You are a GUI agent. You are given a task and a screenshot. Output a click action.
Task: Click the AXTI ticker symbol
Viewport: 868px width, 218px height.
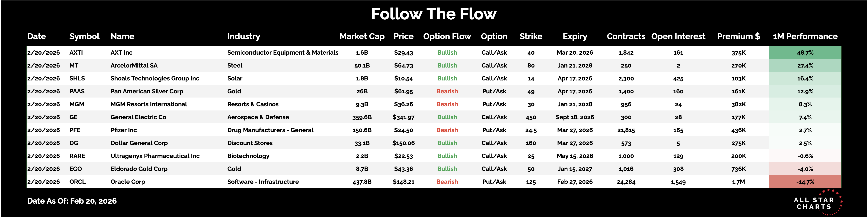pyautogui.click(x=76, y=53)
